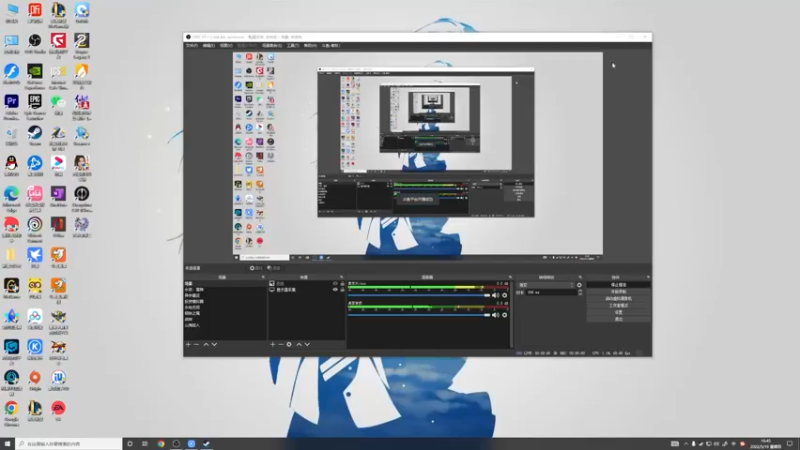Viewport: 800px width, 450px height.
Task: Click first audio channel volume slider
Action: click(418, 295)
